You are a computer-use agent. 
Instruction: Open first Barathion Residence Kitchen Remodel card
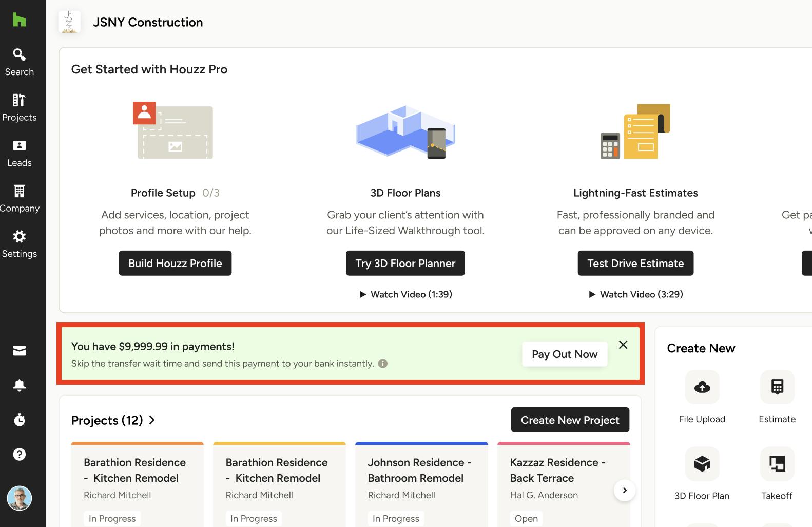point(138,484)
